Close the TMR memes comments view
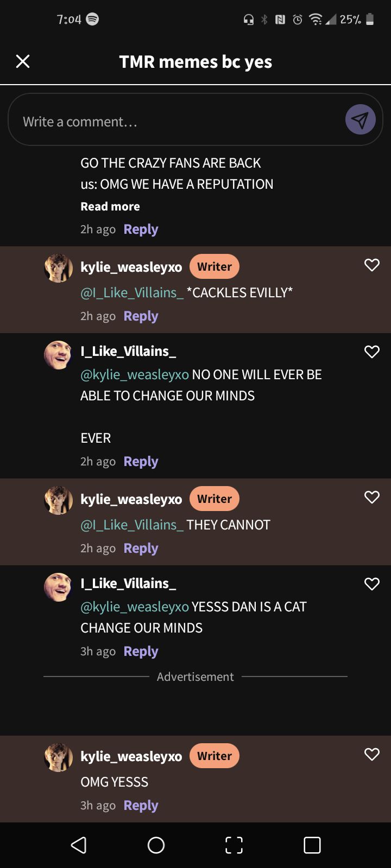Image resolution: width=391 pixels, height=868 pixels. coord(23,61)
